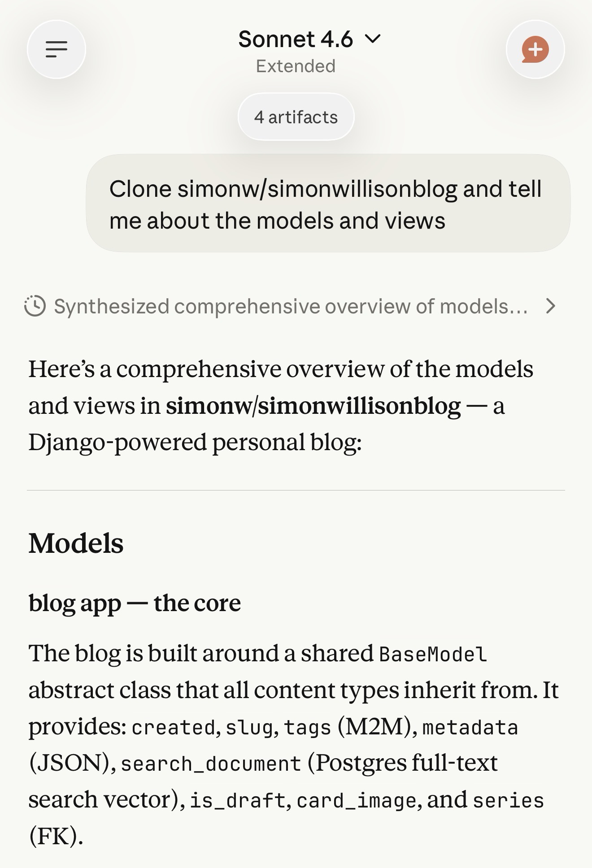
Task: Expand the thinking summary right chevron
Action: [x=551, y=306]
